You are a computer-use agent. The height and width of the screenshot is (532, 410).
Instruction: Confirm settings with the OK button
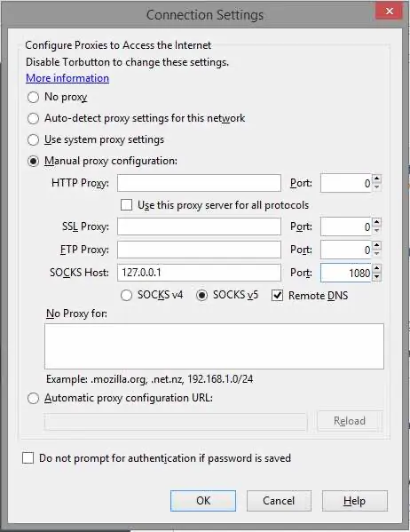[203, 500]
